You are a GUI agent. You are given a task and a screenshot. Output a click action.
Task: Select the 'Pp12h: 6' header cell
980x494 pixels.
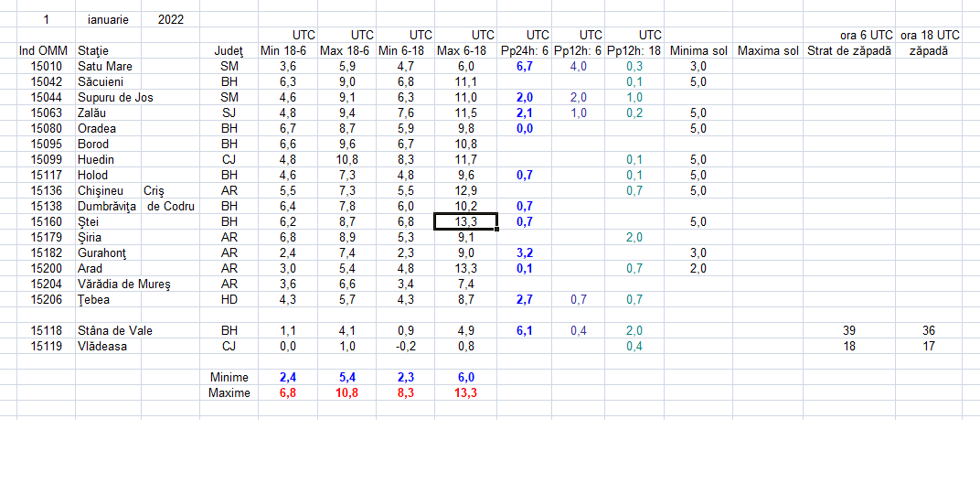578,50
